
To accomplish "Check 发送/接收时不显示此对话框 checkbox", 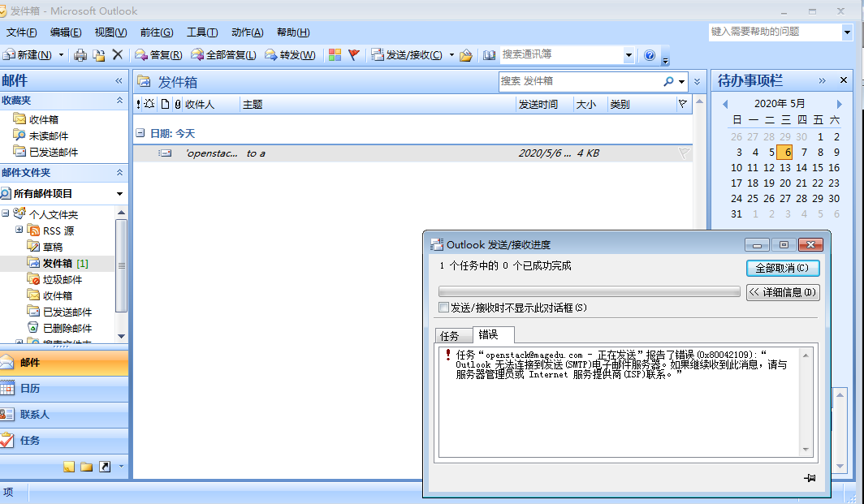I will click(444, 308).
